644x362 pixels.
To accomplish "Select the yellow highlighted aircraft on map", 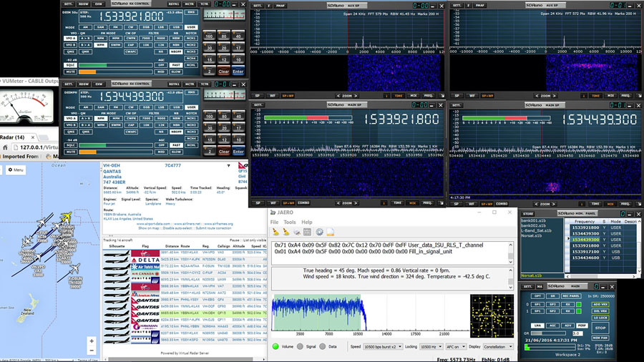I will tap(66, 217).
